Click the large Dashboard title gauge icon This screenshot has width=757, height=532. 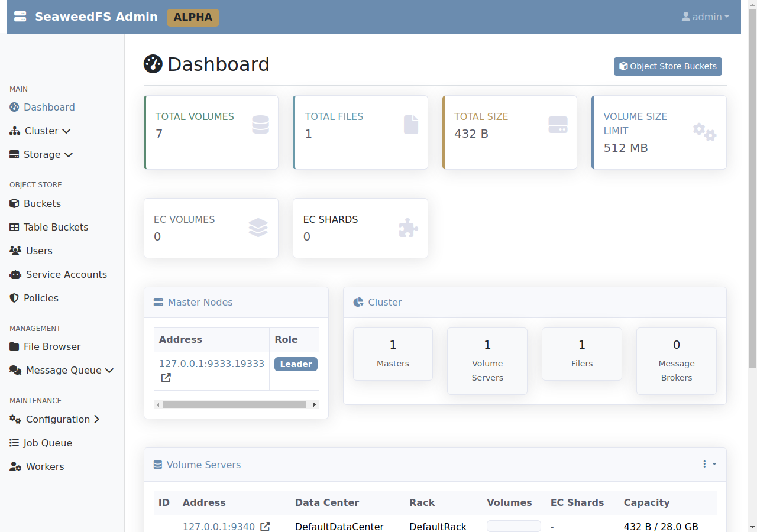tap(153, 64)
